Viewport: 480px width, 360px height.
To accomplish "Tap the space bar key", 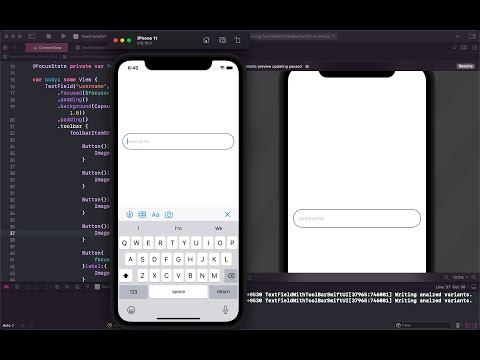I will point(178,292).
